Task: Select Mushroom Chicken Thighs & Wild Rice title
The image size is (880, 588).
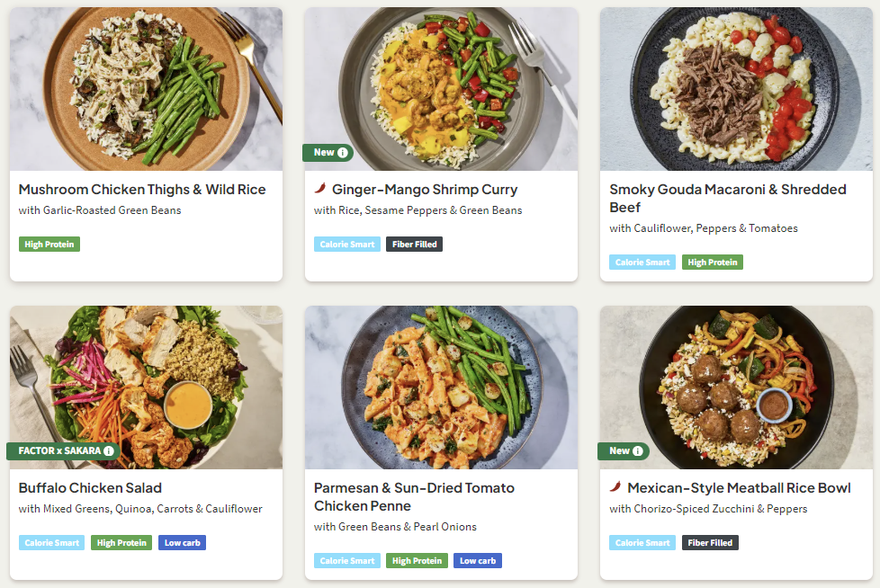Action: (x=142, y=190)
